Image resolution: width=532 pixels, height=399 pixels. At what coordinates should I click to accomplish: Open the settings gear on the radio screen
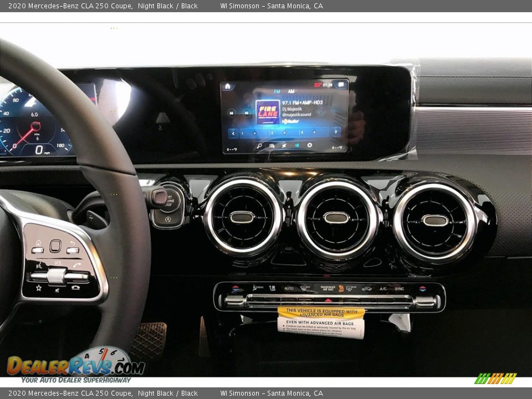coord(310,144)
